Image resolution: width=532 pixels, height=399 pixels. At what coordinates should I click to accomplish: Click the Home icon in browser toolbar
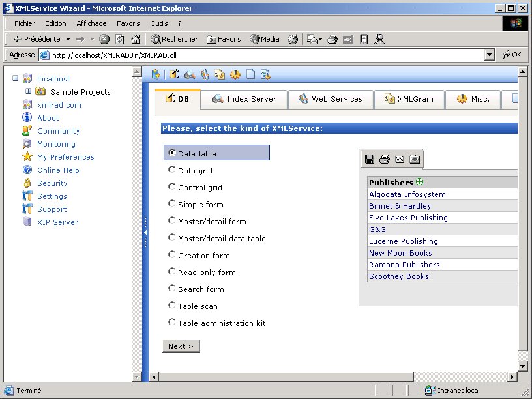click(x=136, y=39)
